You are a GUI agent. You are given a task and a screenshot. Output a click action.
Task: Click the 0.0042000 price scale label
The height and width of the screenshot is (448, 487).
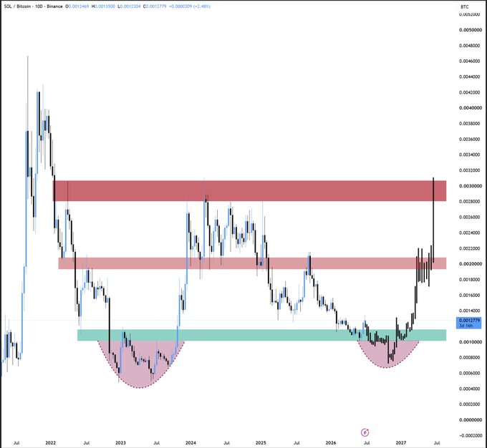coord(471,92)
